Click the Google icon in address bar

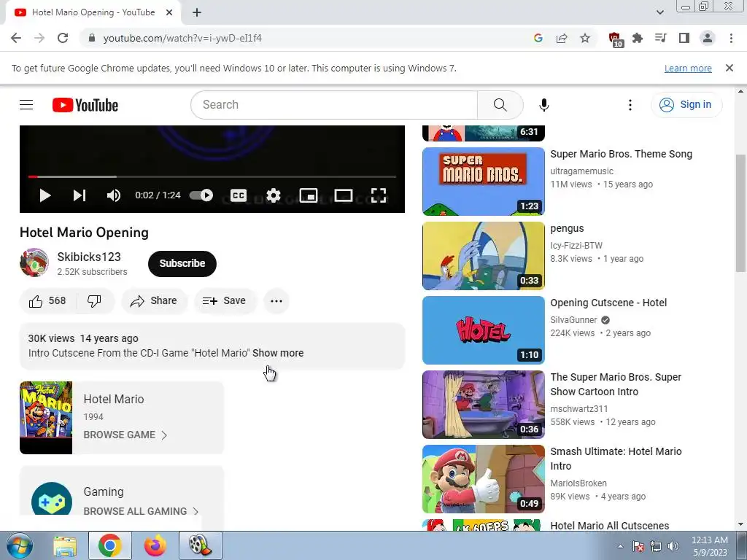click(538, 38)
